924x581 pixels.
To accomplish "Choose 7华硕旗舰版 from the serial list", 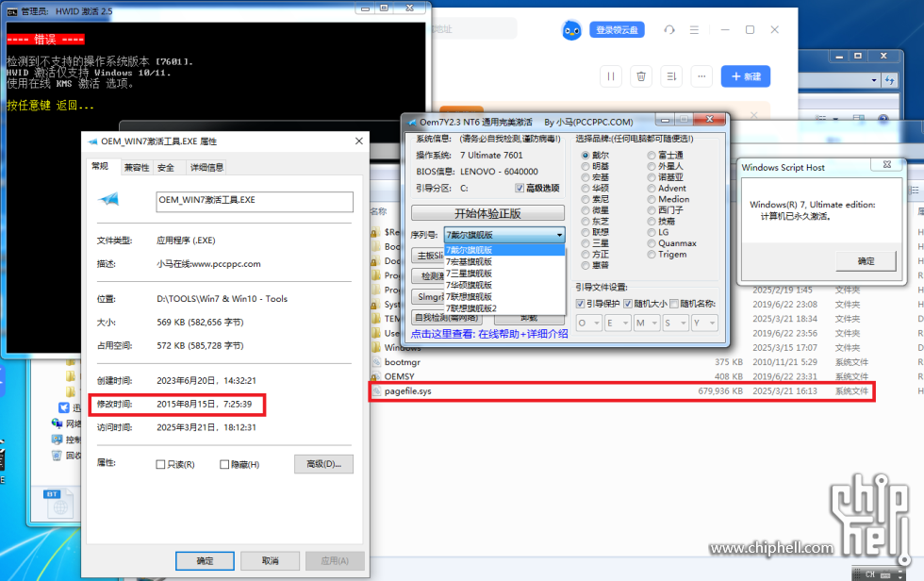I will [504, 285].
